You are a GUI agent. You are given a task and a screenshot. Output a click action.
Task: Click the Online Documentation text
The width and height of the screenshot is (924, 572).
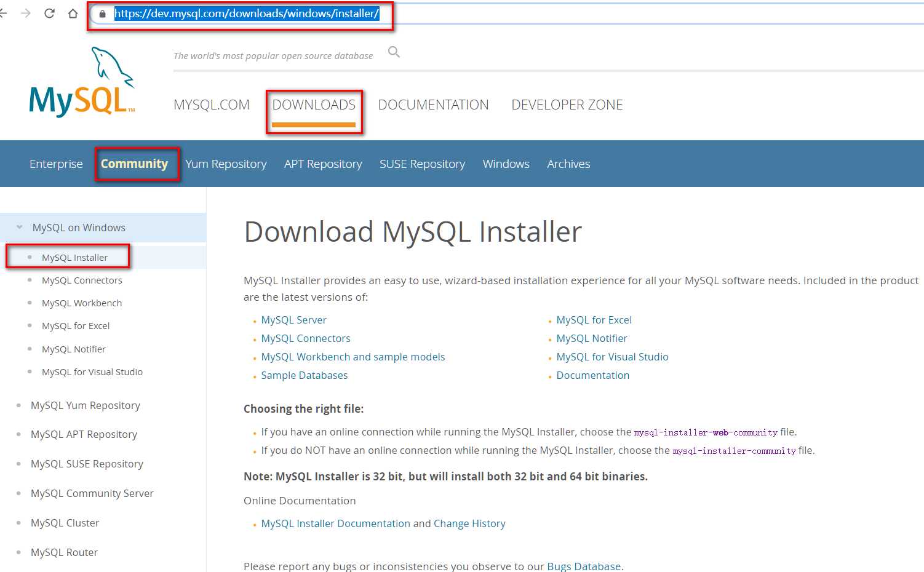tap(300, 501)
